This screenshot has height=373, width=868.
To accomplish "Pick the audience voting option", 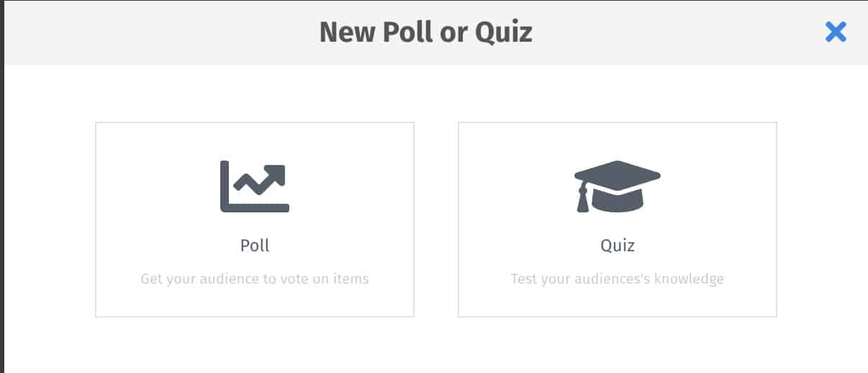I will [255, 220].
